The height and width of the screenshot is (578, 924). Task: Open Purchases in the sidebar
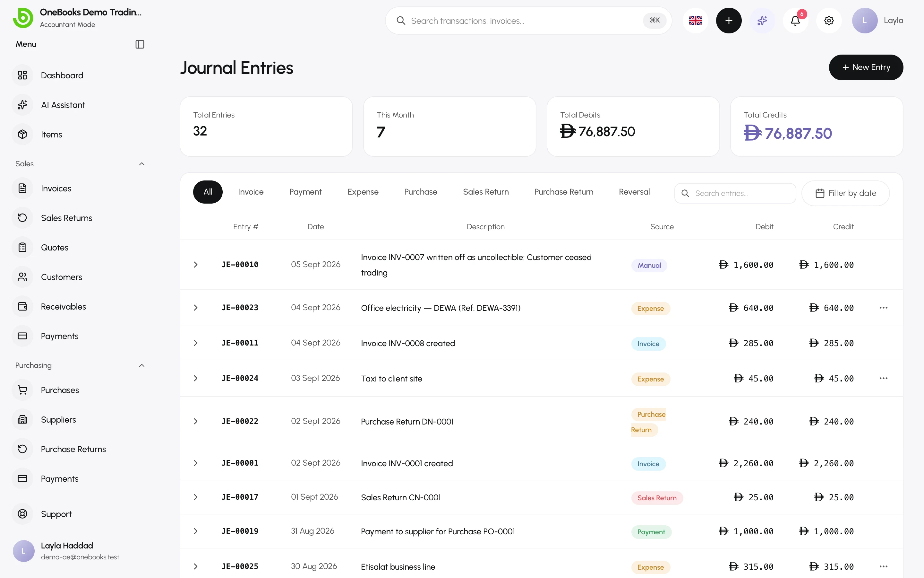click(x=78, y=390)
